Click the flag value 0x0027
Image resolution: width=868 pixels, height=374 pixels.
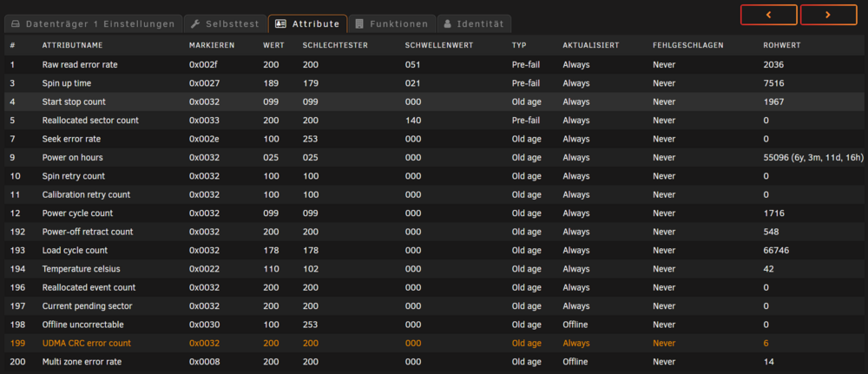tap(204, 83)
